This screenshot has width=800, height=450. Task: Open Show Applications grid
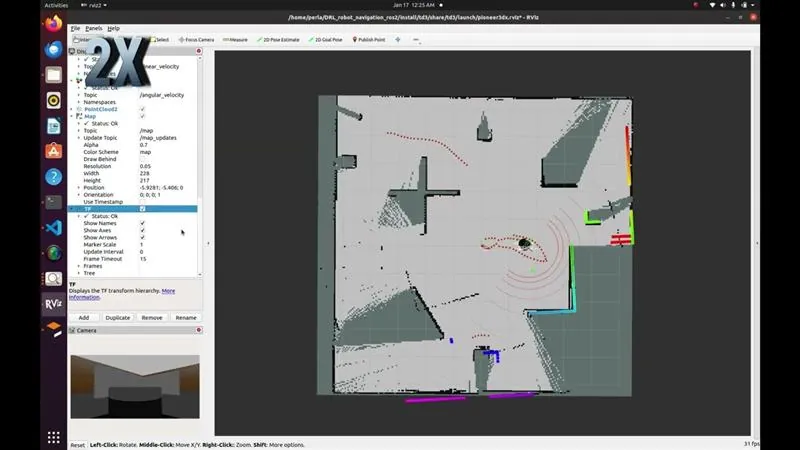[x=54, y=437]
